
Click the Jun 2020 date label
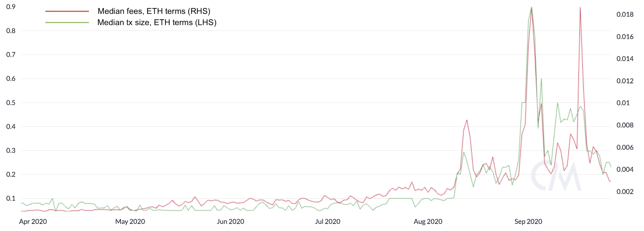[231, 221]
